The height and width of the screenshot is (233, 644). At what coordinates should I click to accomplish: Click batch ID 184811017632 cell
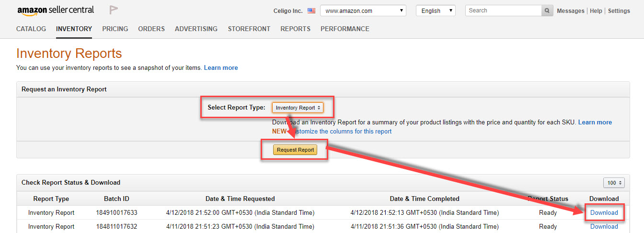pos(116,226)
